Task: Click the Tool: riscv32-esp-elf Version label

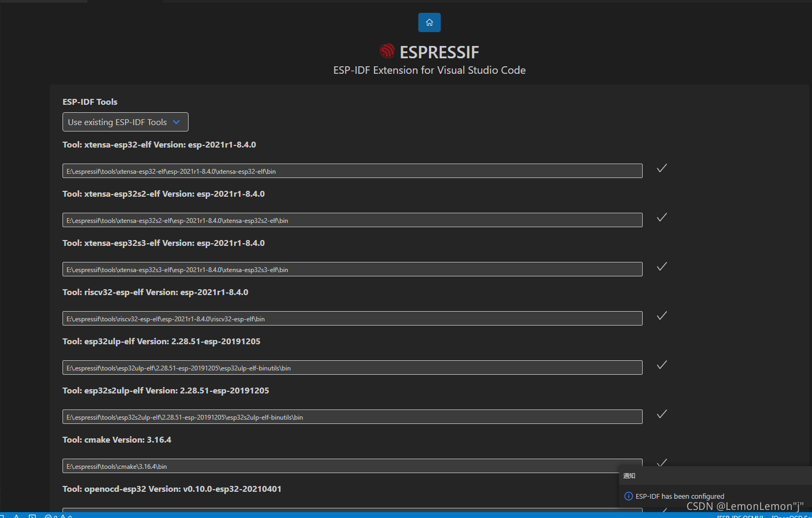Action: pos(155,292)
